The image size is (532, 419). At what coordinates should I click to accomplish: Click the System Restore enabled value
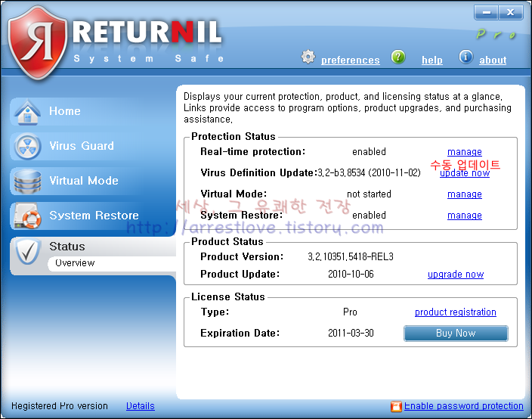pyautogui.click(x=369, y=216)
